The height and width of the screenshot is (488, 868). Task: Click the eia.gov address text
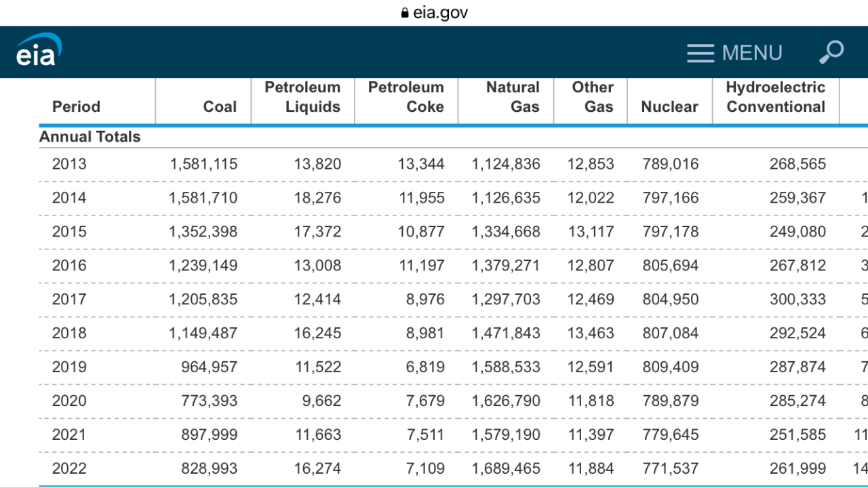(x=440, y=13)
